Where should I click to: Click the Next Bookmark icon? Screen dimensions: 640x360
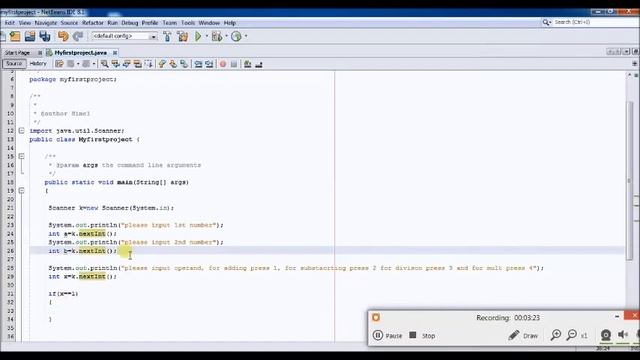173,64
